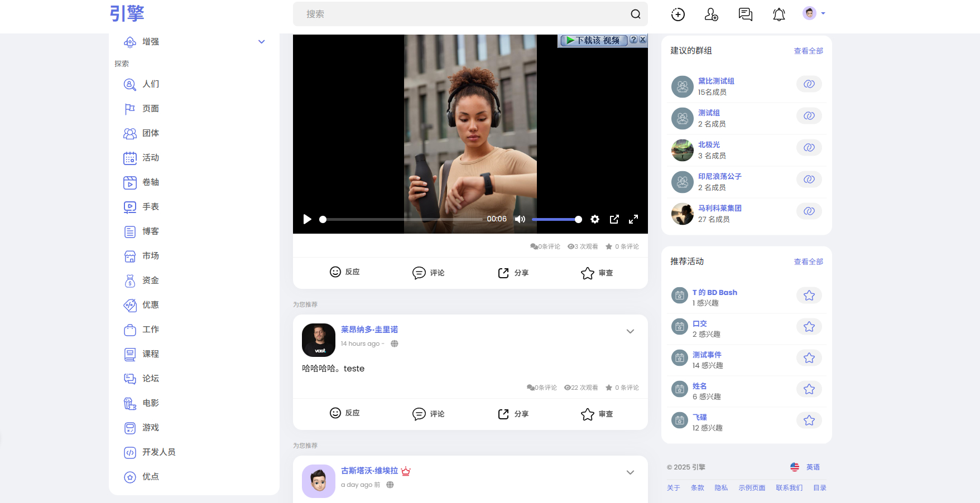Expand the 增强 sidebar section
This screenshot has height=503, width=980.
point(261,42)
